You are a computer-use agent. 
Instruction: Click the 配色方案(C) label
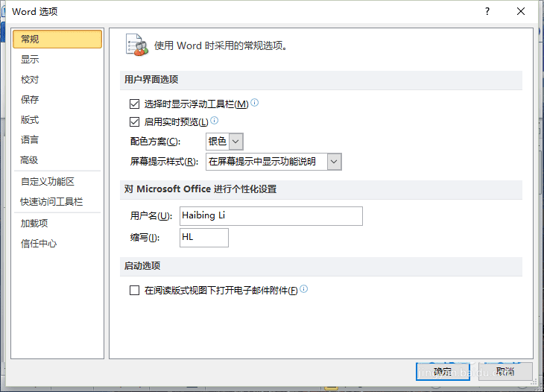point(156,141)
